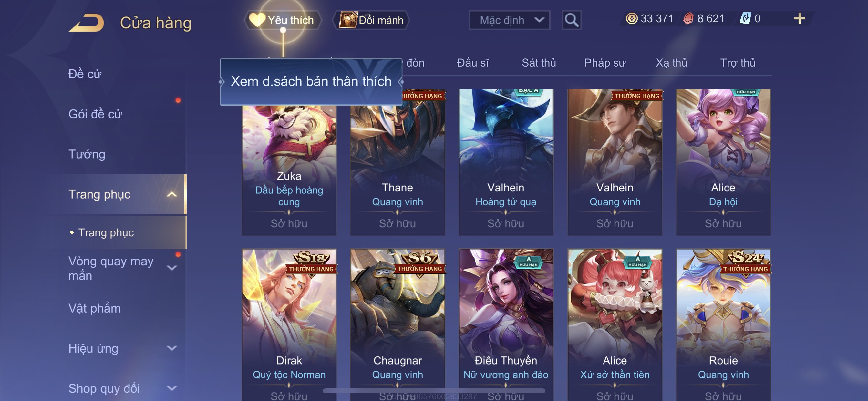The image size is (868, 401).
Task: Open the Mặc định sort dropdown
Action: 510,20
